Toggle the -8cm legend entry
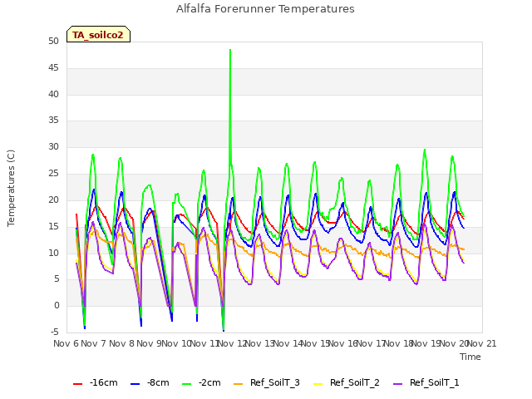This screenshot has height=399, width=532. [x=150, y=382]
